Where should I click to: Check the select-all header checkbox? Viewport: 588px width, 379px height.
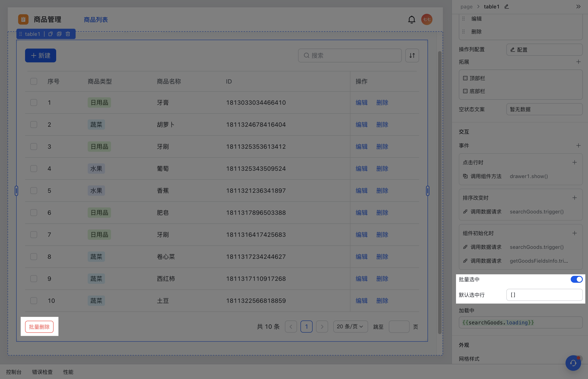click(x=34, y=81)
